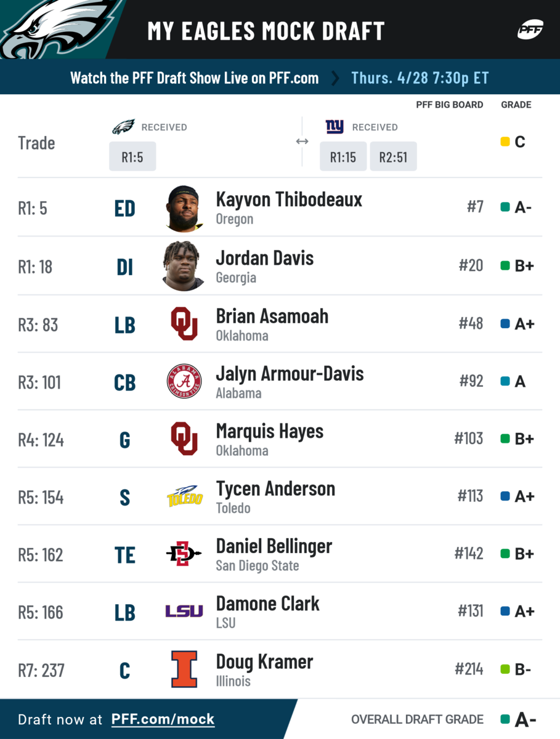The height and width of the screenshot is (739, 560).
Task: Click the Illinois logo beside Doug Kramer
Action: point(184,669)
